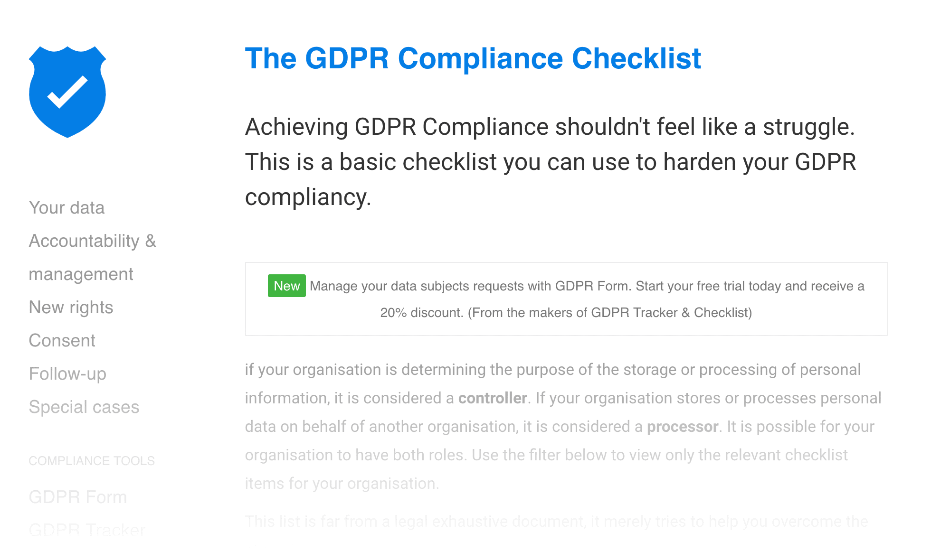The width and height of the screenshot is (931, 560).
Task: Click the From the makers of GDPR Tracker text
Action: (x=610, y=313)
